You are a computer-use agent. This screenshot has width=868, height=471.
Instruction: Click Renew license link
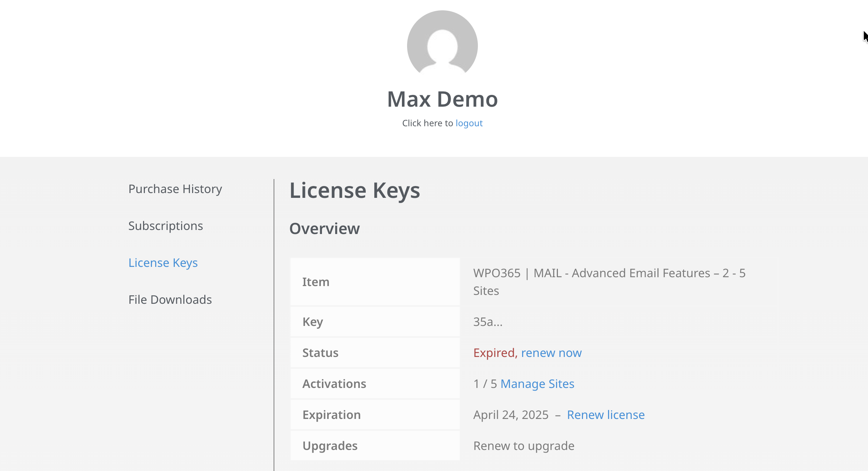click(x=606, y=415)
